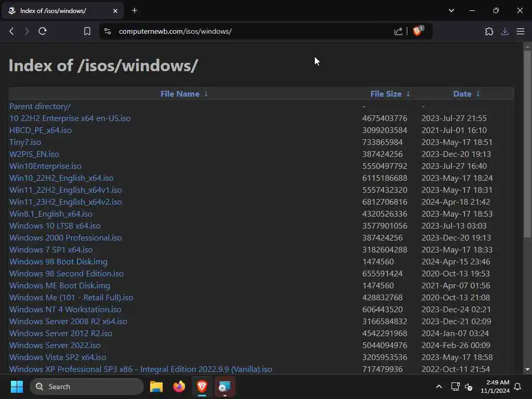The height and width of the screenshot is (399, 532).
Task: Open the W2PIS_EN.iso link
Action: (34, 154)
